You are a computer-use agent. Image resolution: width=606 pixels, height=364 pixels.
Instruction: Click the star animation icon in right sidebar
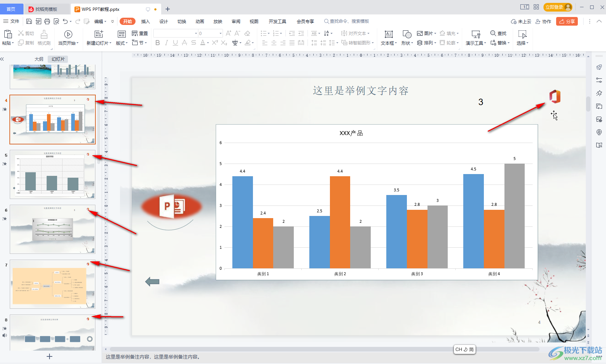click(599, 93)
